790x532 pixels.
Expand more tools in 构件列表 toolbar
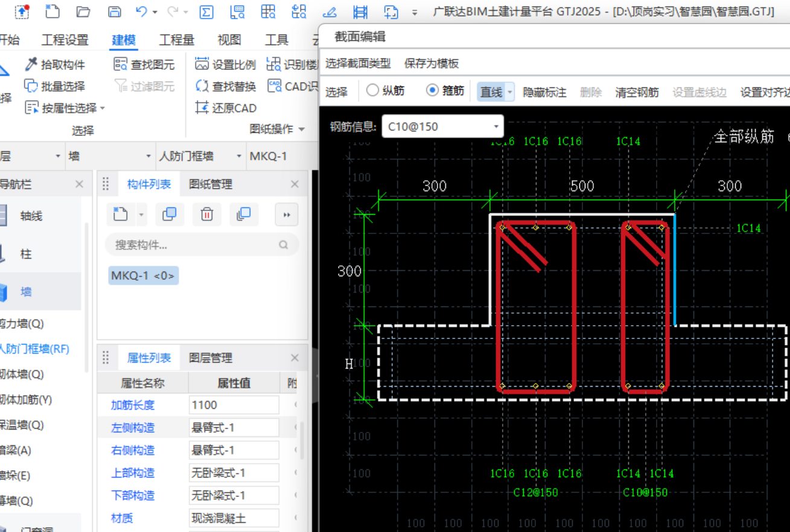[287, 214]
